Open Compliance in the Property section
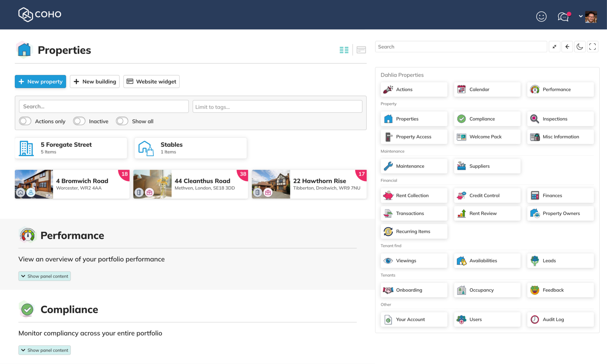 click(x=487, y=119)
